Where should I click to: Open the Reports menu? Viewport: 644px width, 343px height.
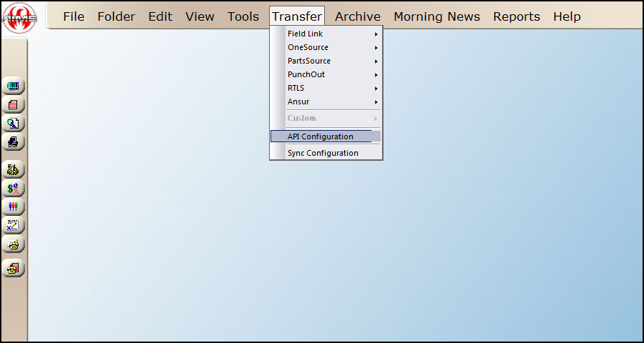click(517, 17)
